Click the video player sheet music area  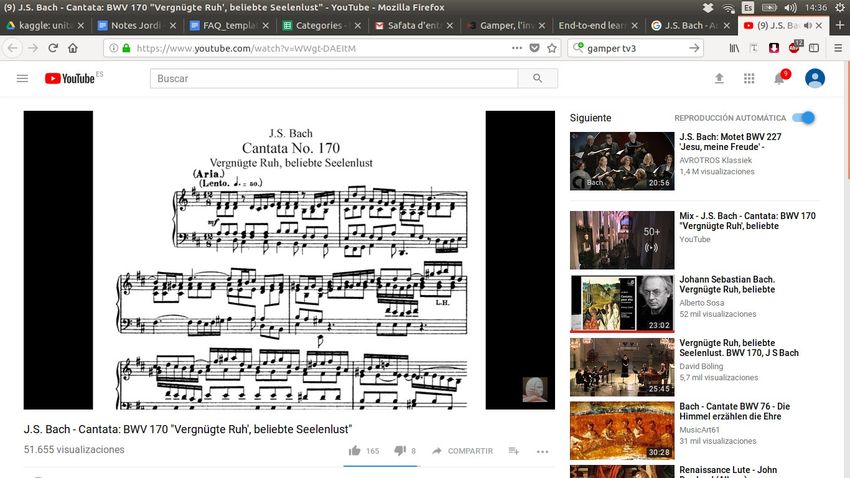point(289,260)
